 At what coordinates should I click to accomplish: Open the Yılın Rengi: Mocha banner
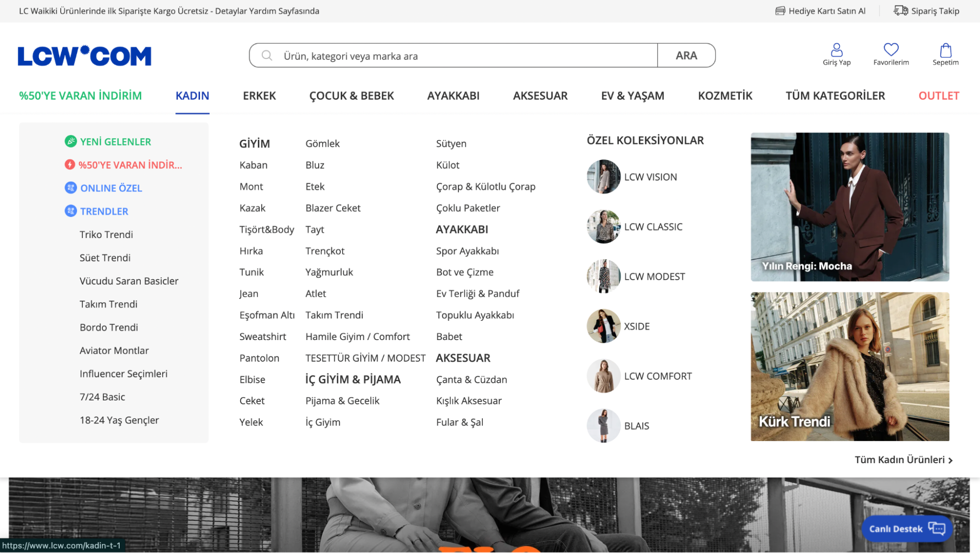pyautogui.click(x=850, y=207)
